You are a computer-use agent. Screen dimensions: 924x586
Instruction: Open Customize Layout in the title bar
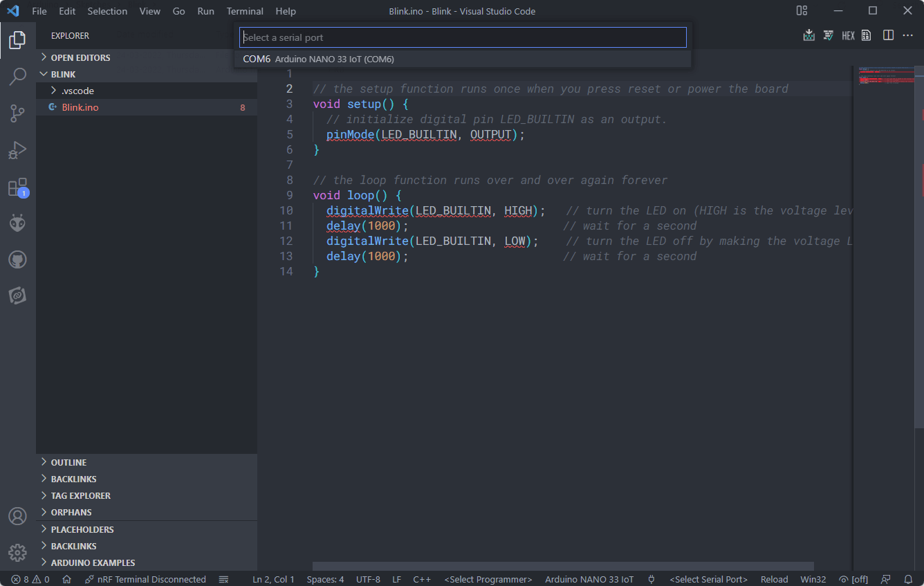[802, 11]
